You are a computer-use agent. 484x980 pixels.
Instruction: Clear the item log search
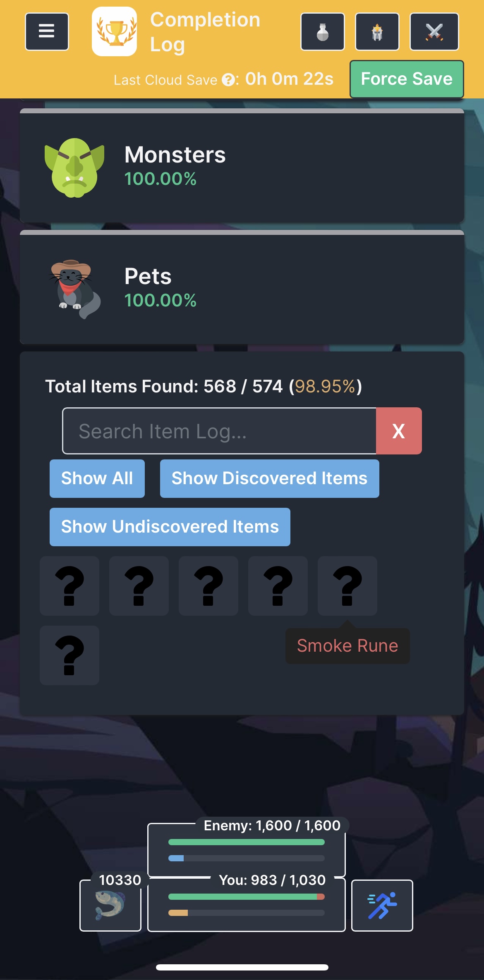(x=399, y=431)
